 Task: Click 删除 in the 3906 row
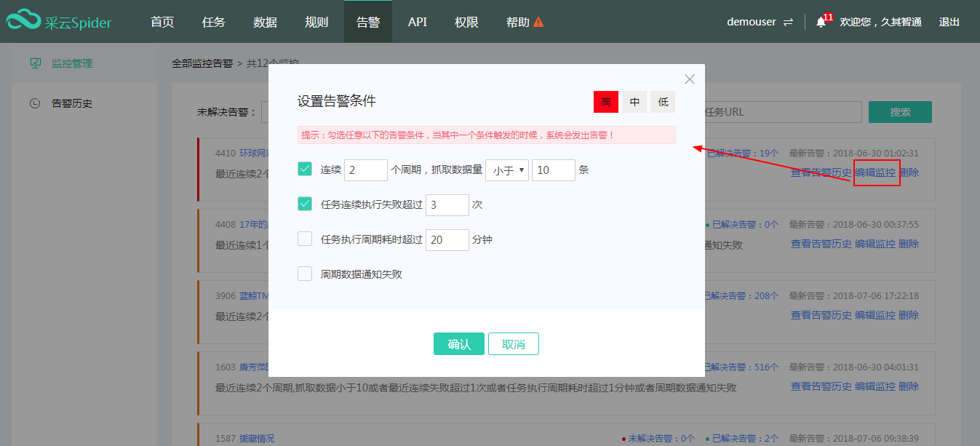(x=909, y=315)
